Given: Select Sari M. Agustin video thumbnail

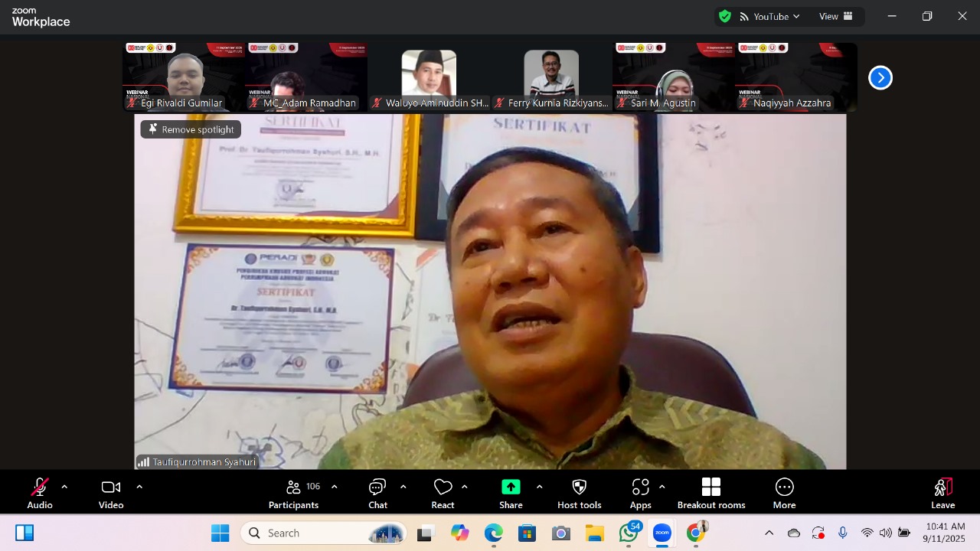Looking at the screenshot, I should click(x=674, y=77).
